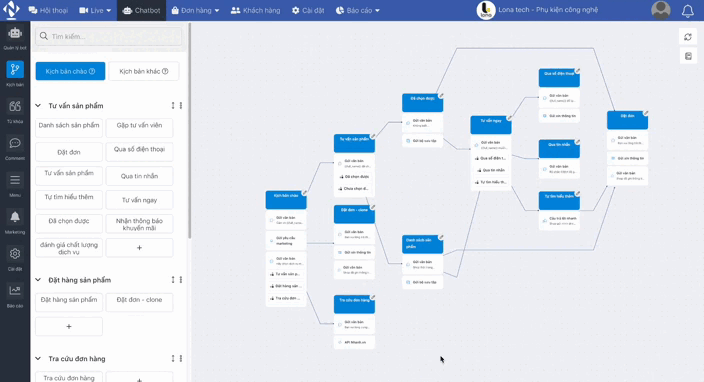
Task: Switch to Kịch bản khác tab
Action: pyautogui.click(x=144, y=71)
